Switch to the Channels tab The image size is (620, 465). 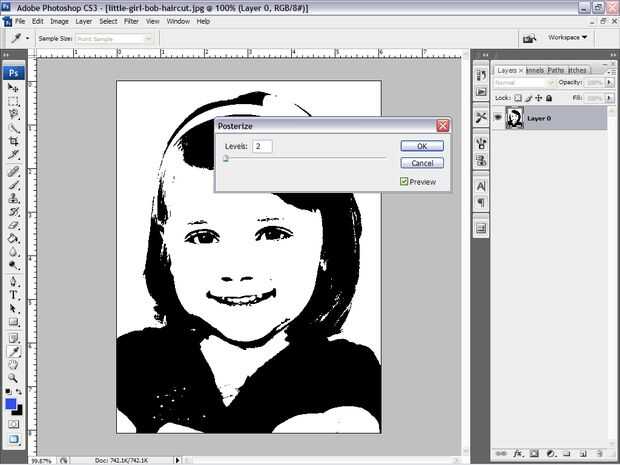pyautogui.click(x=535, y=70)
